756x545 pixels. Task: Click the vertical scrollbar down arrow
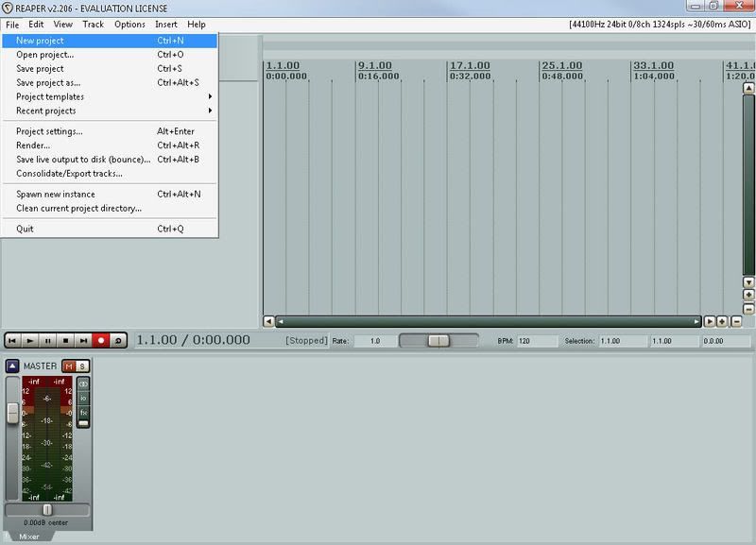(x=748, y=282)
